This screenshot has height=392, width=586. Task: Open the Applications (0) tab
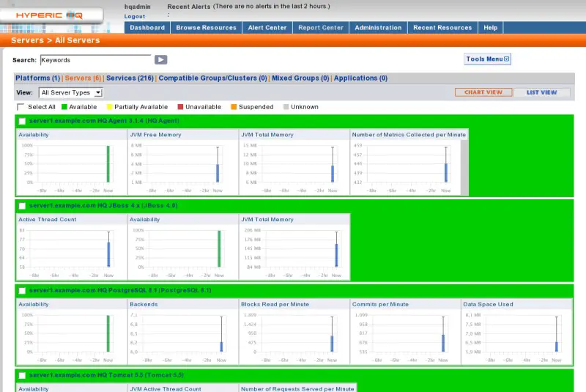pyautogui.click(x=360, y=78)
